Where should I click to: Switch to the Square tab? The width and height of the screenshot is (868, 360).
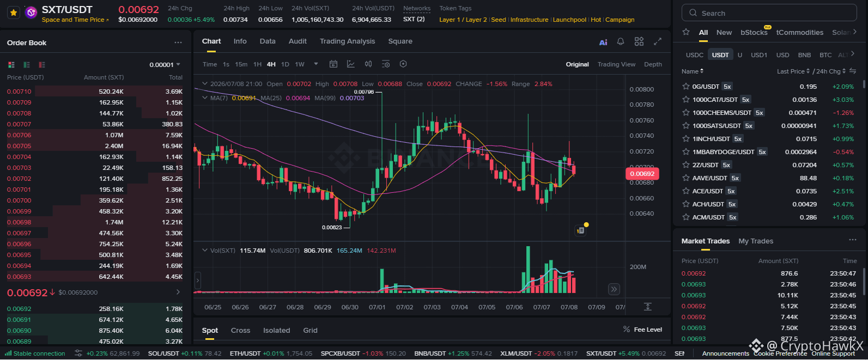(400, 41)
